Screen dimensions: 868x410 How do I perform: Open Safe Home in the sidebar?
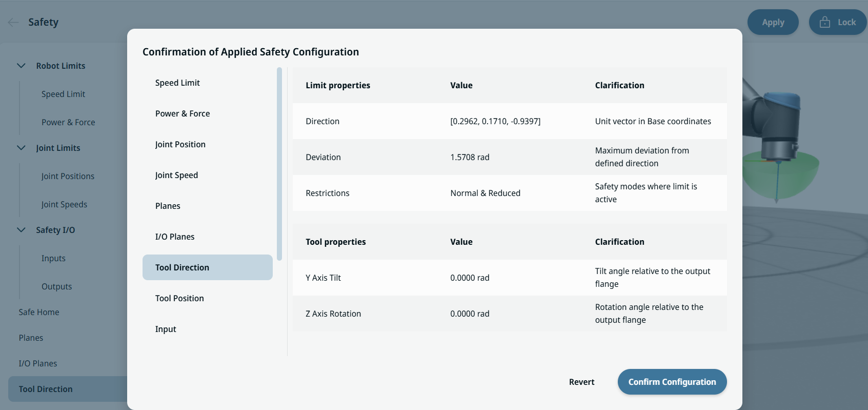pyautogui.click(x=39, y=312)
